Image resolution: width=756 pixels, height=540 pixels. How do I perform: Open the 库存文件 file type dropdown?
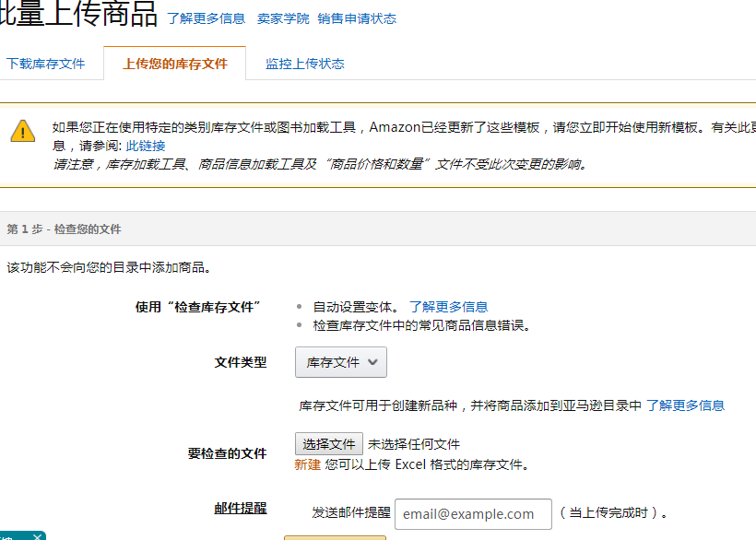click(x=339, y=362)
